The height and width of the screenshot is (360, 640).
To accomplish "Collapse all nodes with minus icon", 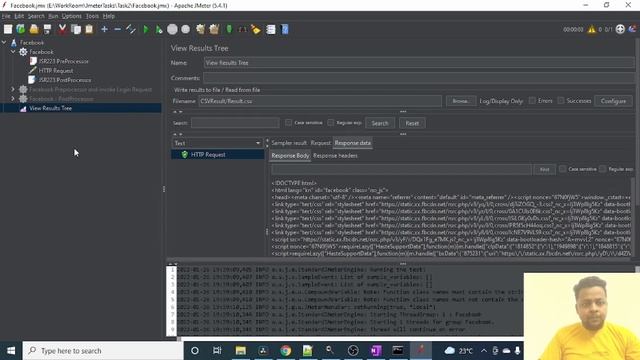I will point(118,29).
